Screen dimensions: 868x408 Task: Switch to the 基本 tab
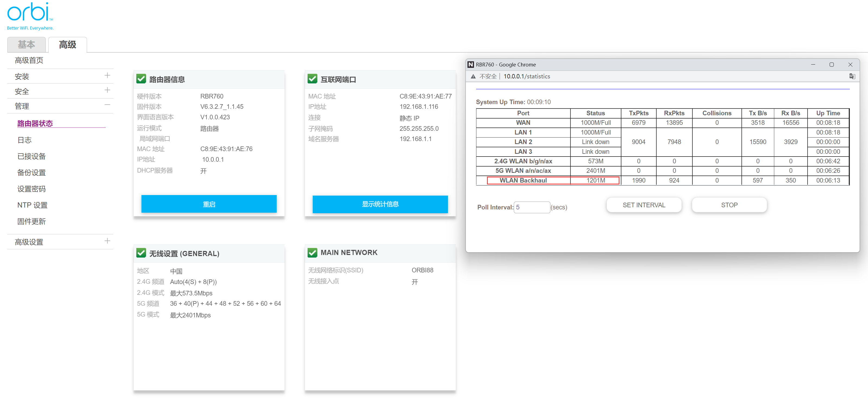[x=26, y=44]
